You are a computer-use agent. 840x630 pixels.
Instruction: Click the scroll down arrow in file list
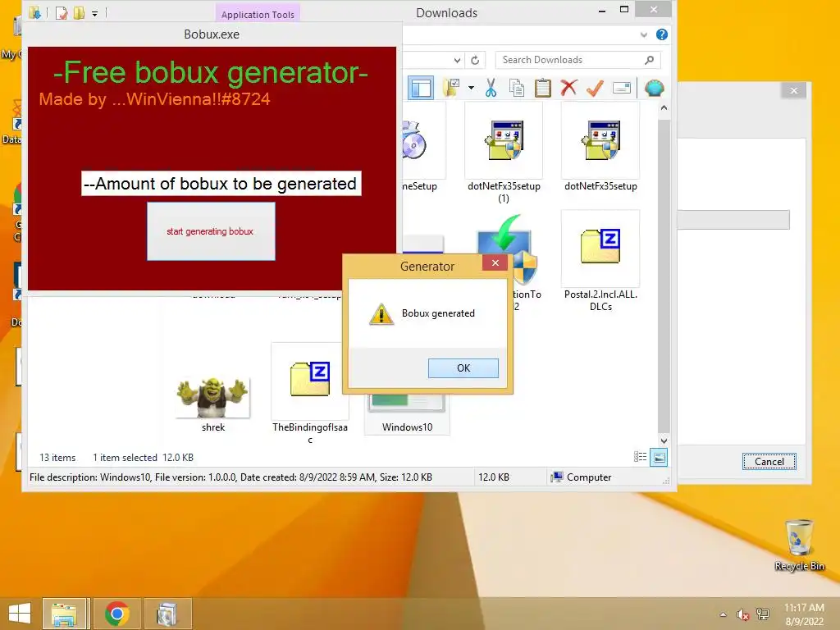(x=664, y=441)
